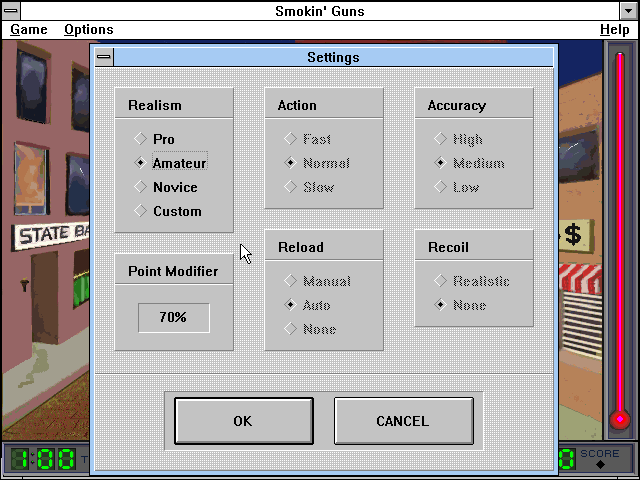Screen dimensions: 640x480
Task: Click the Point Modifier 70% field
Action: (x=174, y=318)
